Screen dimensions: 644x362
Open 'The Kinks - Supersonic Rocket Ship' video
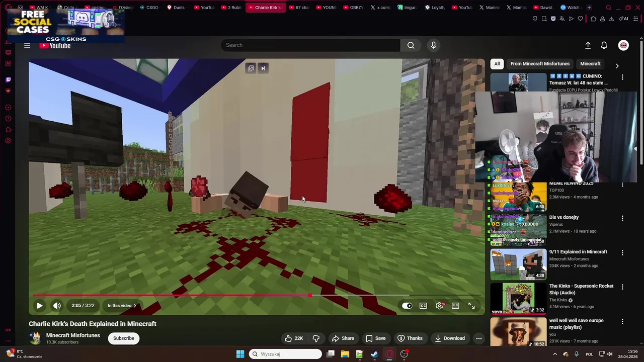581,289
